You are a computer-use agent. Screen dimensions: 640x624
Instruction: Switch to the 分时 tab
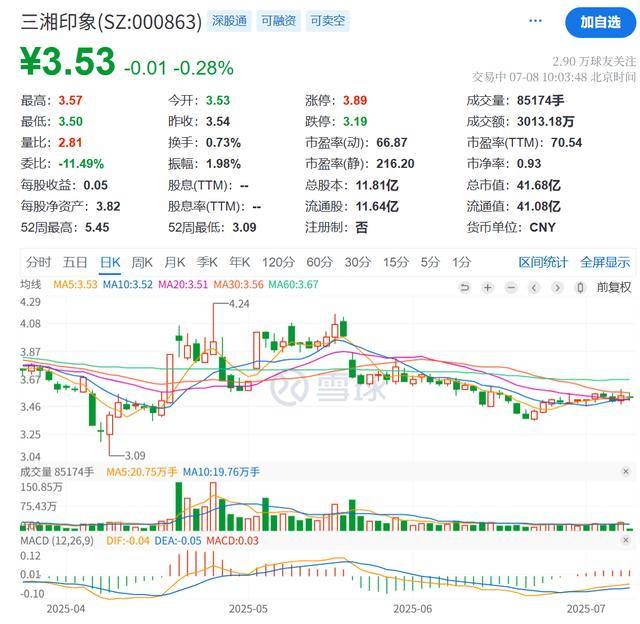coord(38,262)
